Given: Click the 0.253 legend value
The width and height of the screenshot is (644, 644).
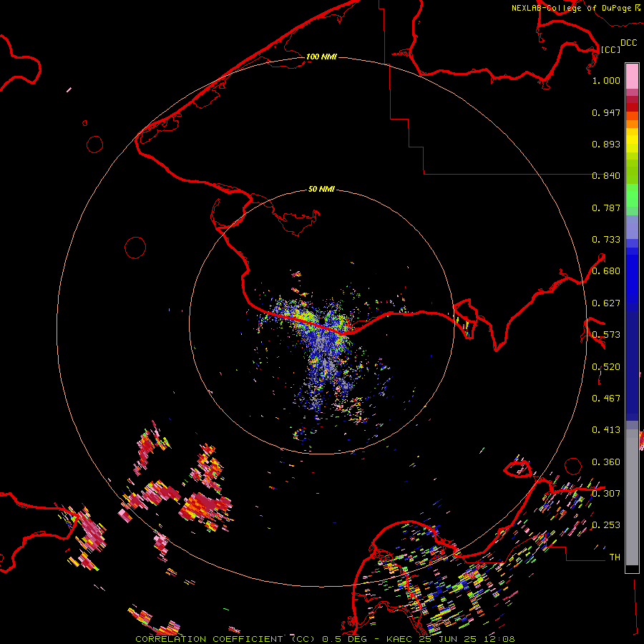Looking at the screenshot, I should pos(606,525).
